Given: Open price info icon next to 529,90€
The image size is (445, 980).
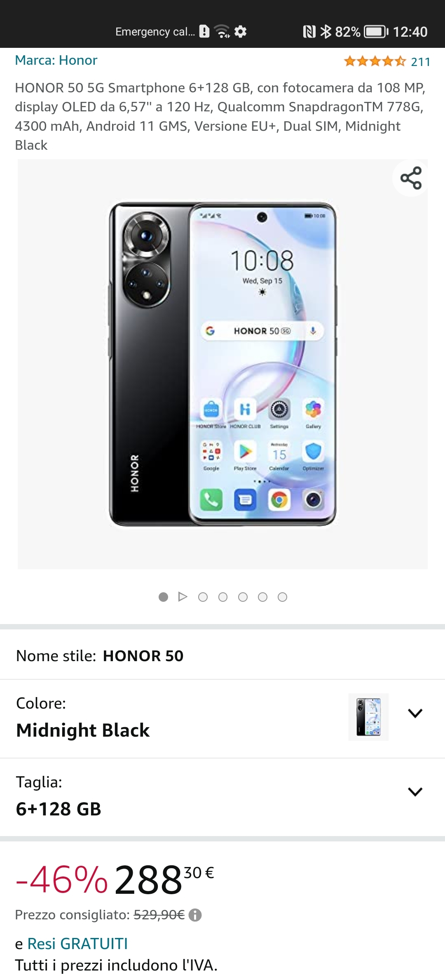Looking at the screenshot, I should tap(195, 915).
